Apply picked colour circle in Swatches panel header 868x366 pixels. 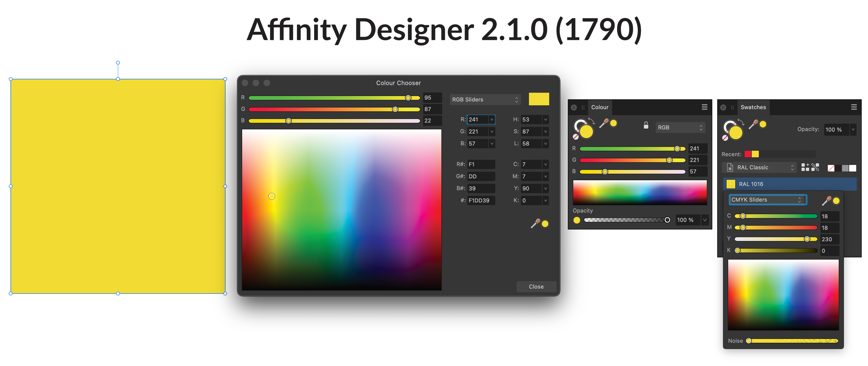click(763, 124)
